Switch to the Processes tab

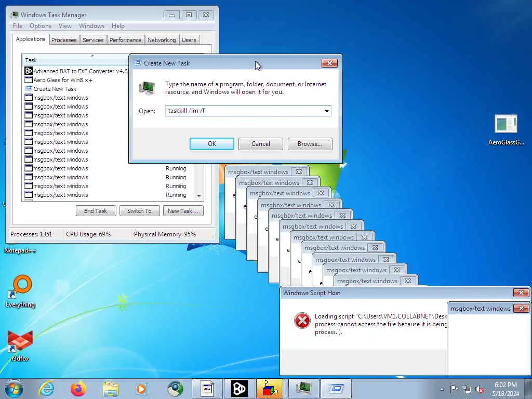coord(64,40)
